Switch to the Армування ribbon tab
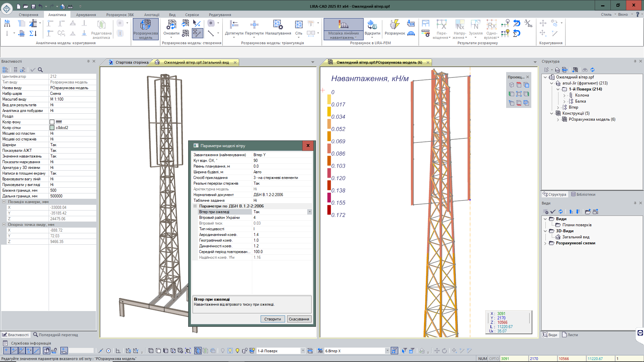Viewport: 644px width, 362px height. pyautogui.click(x=86, y=15)
